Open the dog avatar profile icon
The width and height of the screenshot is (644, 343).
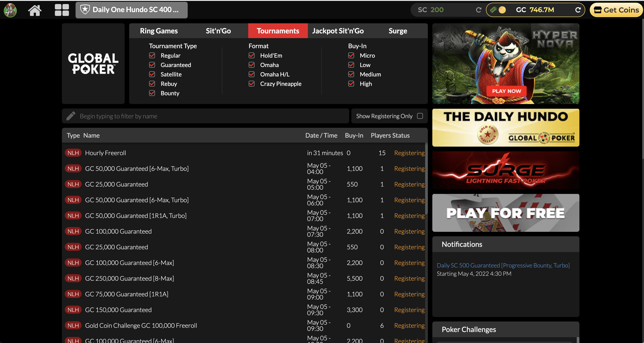(x=10, y=10)
